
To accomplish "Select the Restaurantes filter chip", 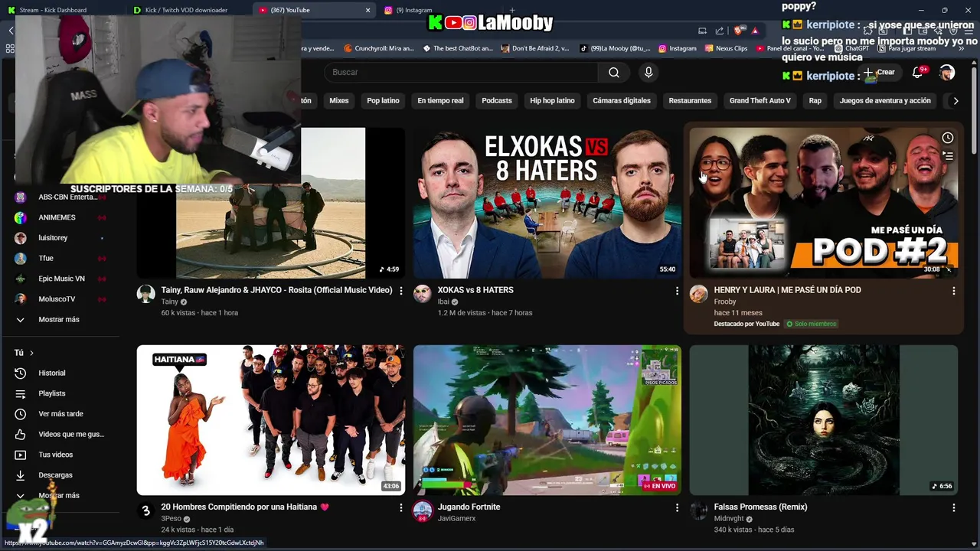I will click(x=690, y=100).
